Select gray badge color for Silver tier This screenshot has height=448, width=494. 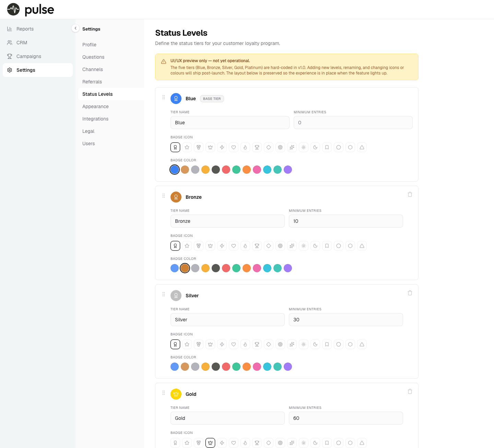pyautogui.click(x=195, y=367)
